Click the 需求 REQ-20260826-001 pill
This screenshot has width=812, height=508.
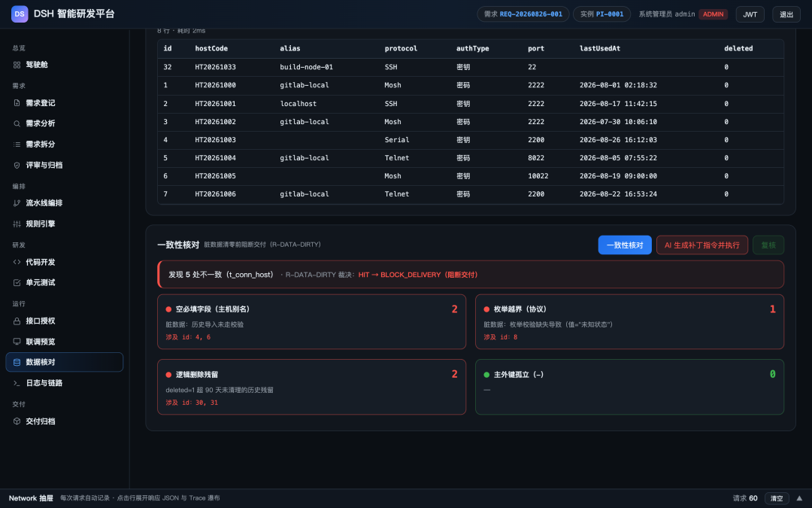pyautogui.click(x=523, y=14)
